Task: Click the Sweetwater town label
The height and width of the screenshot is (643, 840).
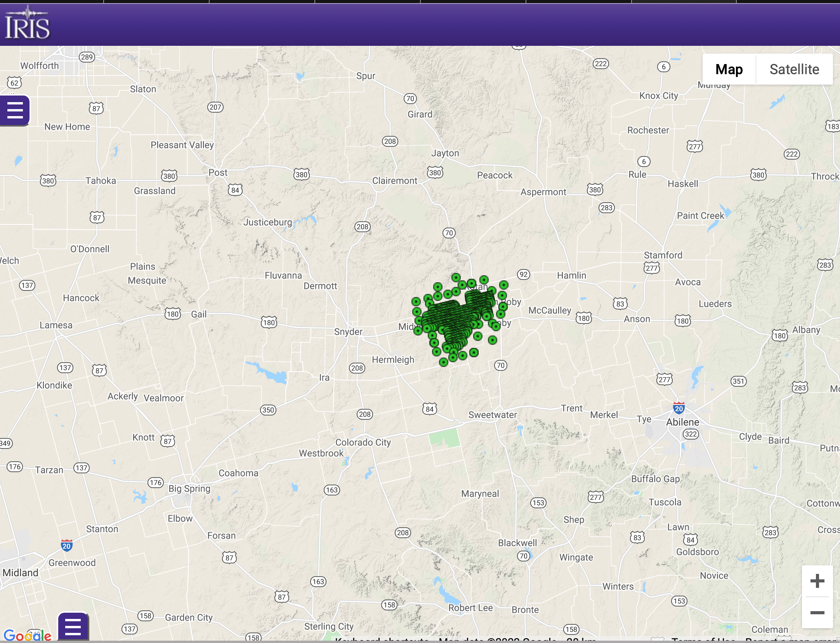Action: point(493,415)
